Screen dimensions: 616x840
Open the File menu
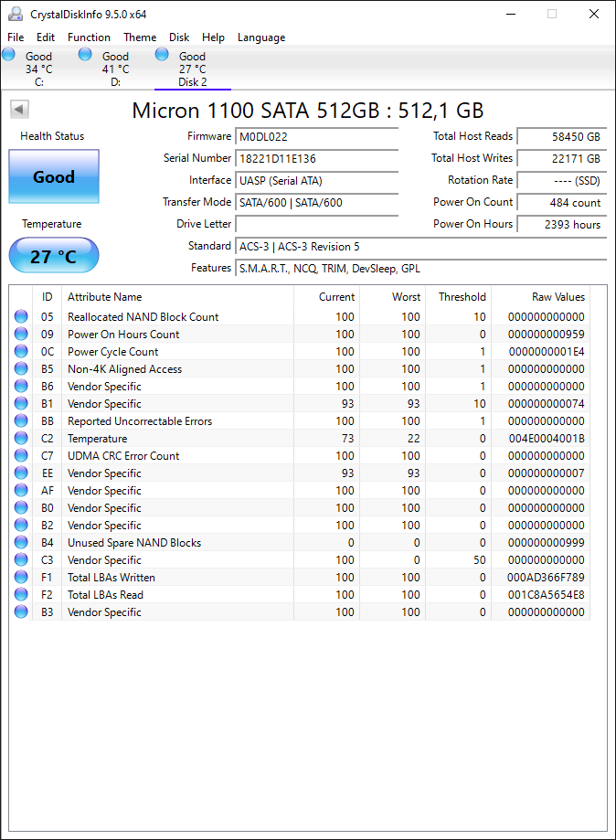(16, 37)
